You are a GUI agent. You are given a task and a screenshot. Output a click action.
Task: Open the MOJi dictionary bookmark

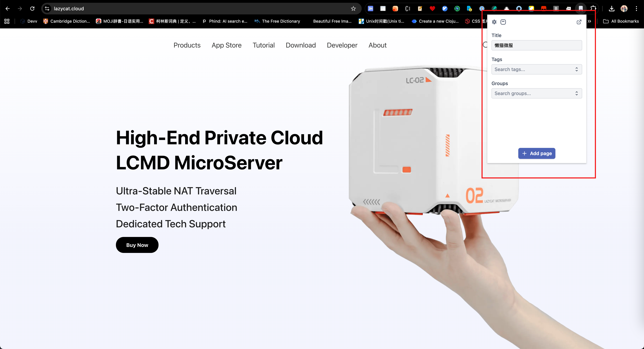tap(120, 21)
